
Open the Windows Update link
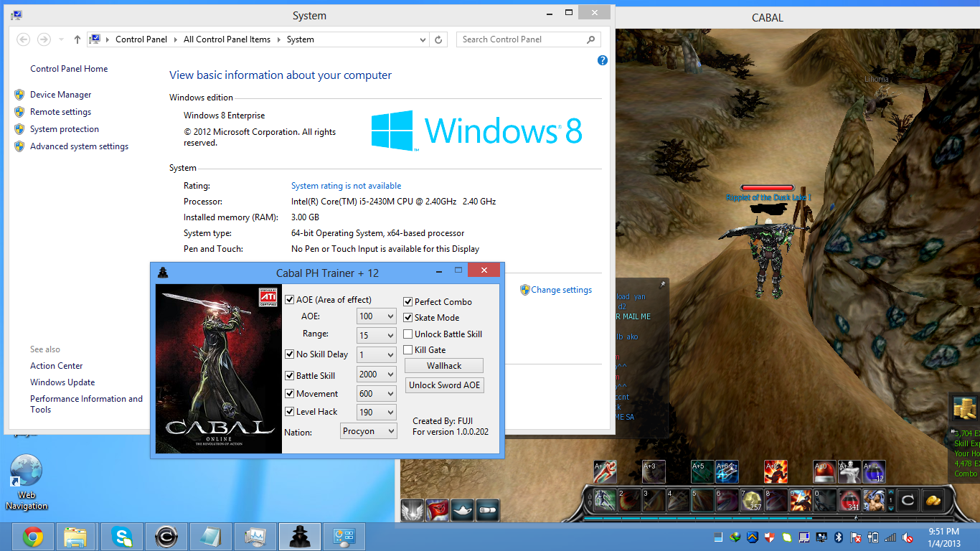(62, 382)
